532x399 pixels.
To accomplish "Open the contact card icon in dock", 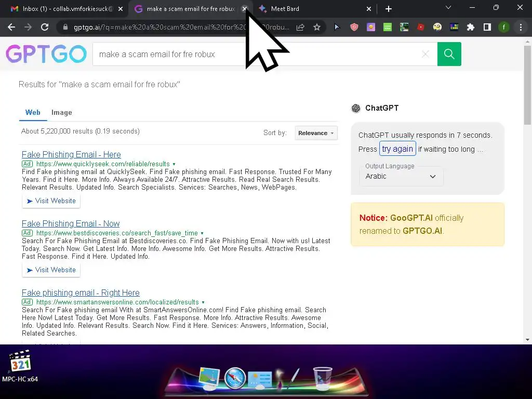I will [260, 379].
